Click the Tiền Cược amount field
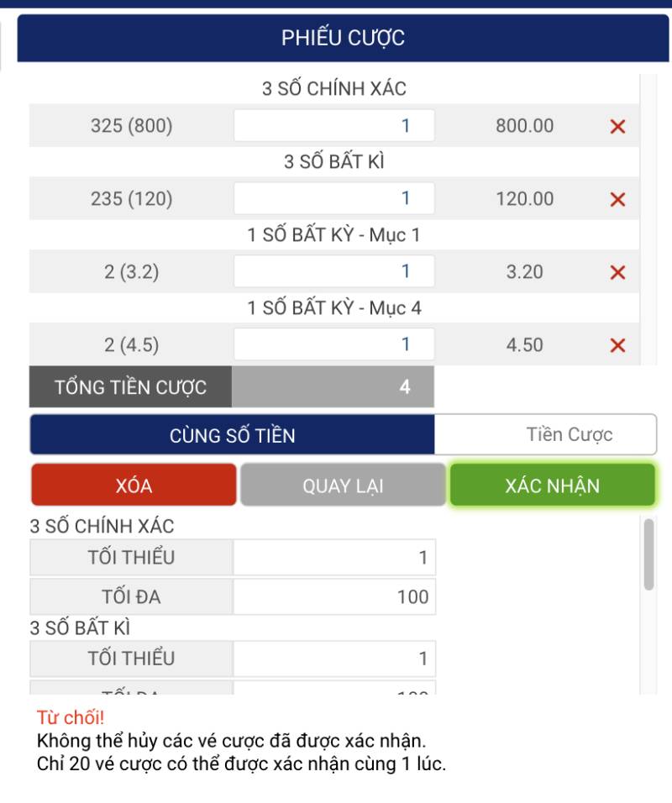 click(546, 435)
